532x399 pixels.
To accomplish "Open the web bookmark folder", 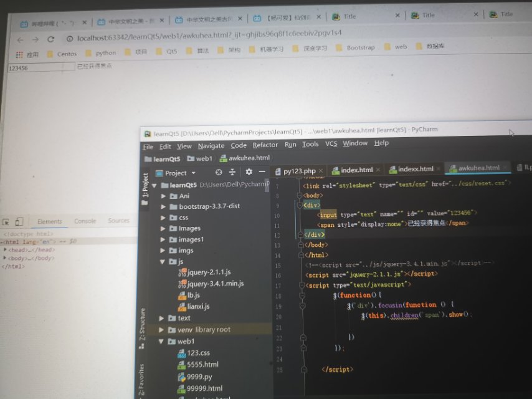I will pyautogui.click(x=396, y=47).
